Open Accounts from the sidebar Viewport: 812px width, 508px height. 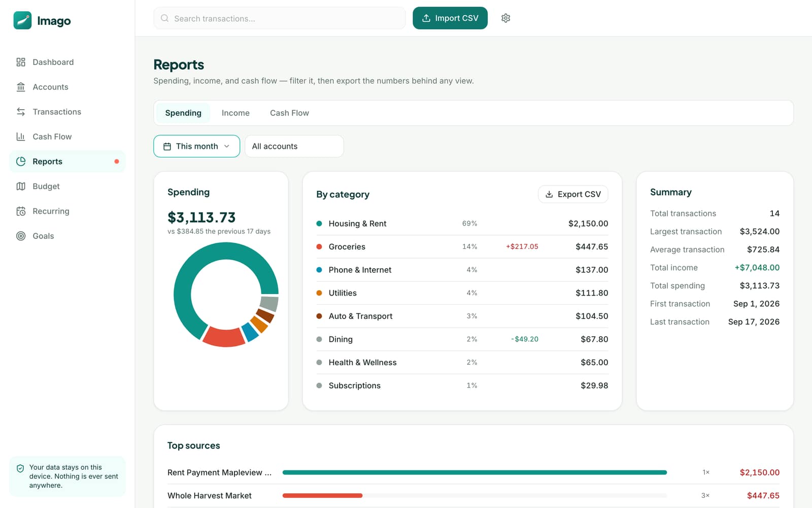coord(67,87)
